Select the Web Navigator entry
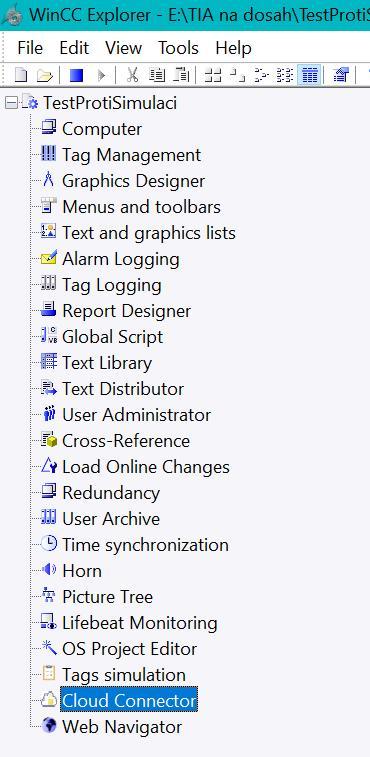The height and width of the screenshot is (757, 370). (x=122, y=727)
